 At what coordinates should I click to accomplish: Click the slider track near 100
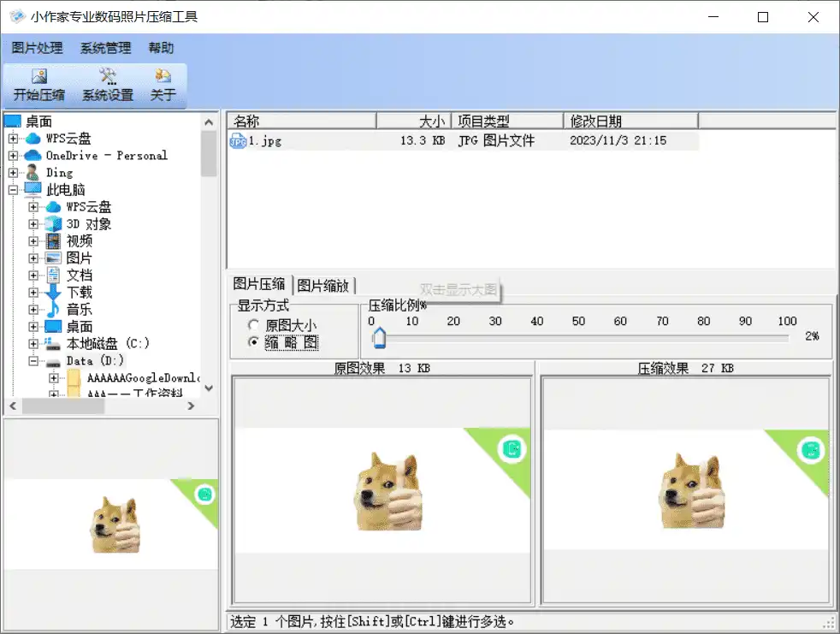click(786, 338)
